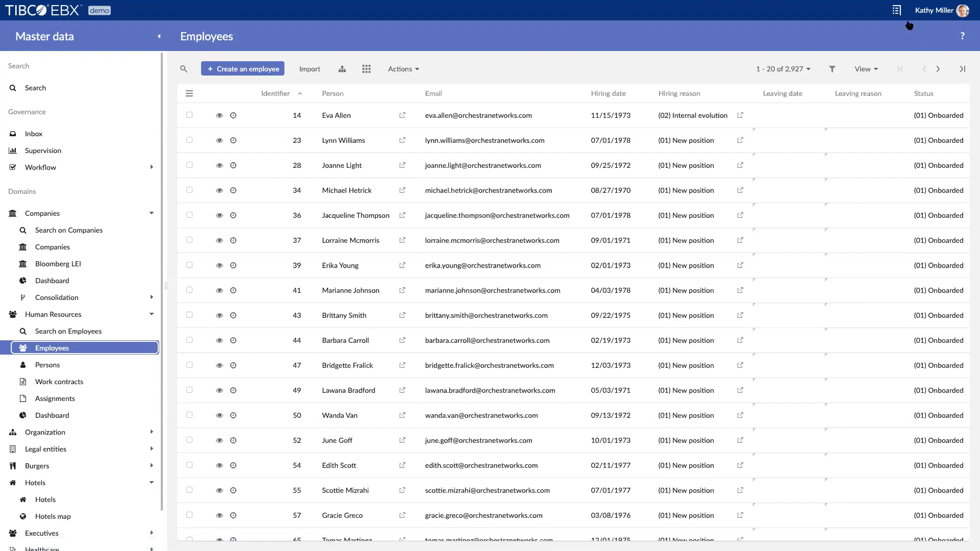
Task: Open Search on Companies
Action: (x=68, y=230)
